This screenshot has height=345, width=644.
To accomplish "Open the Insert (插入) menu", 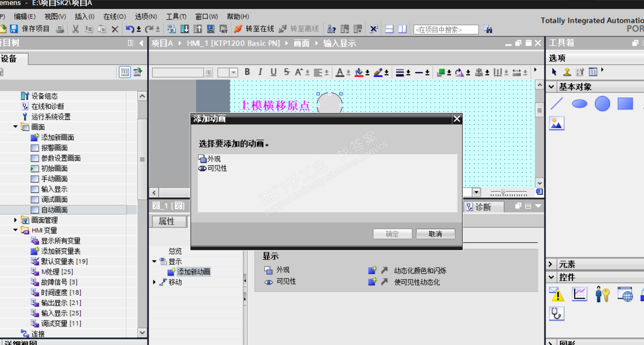I will point(85,16).
